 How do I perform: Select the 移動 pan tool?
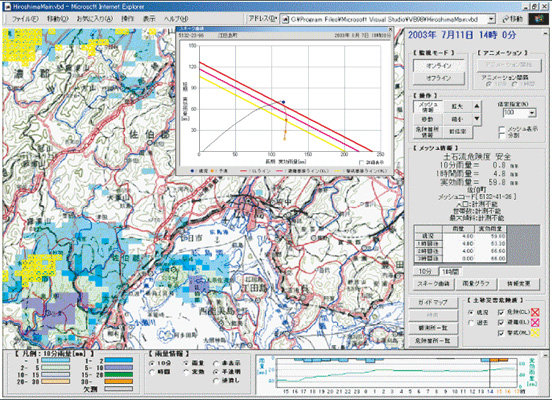(427, 120)
